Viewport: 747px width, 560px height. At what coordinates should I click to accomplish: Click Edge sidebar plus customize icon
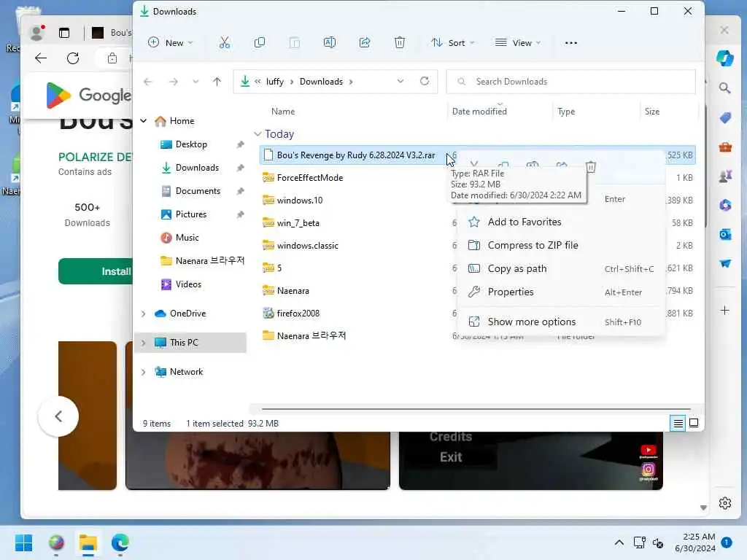coord(724,311)
